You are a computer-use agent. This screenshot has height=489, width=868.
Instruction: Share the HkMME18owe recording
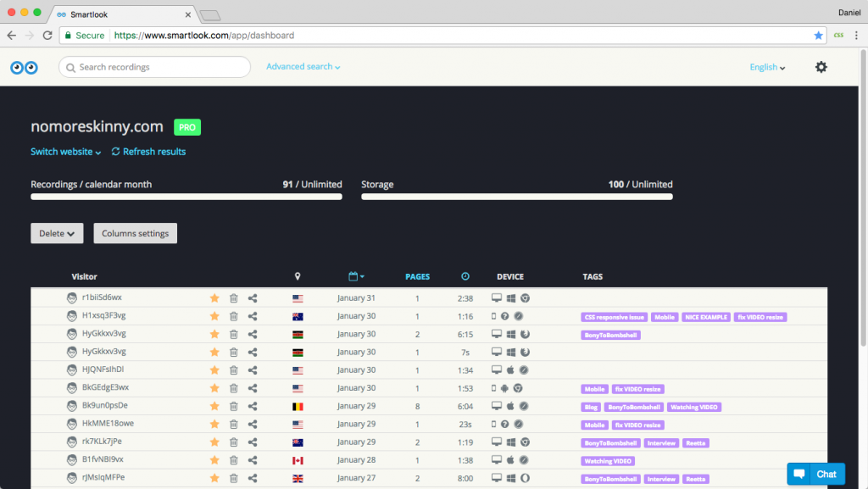point(253,425)
